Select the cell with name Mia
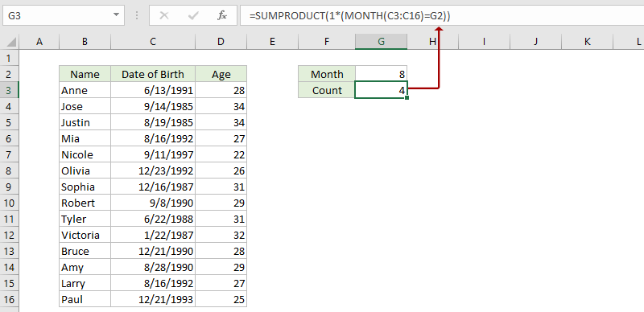This screenshot has width=644, height=312. (x=85, y=138)
